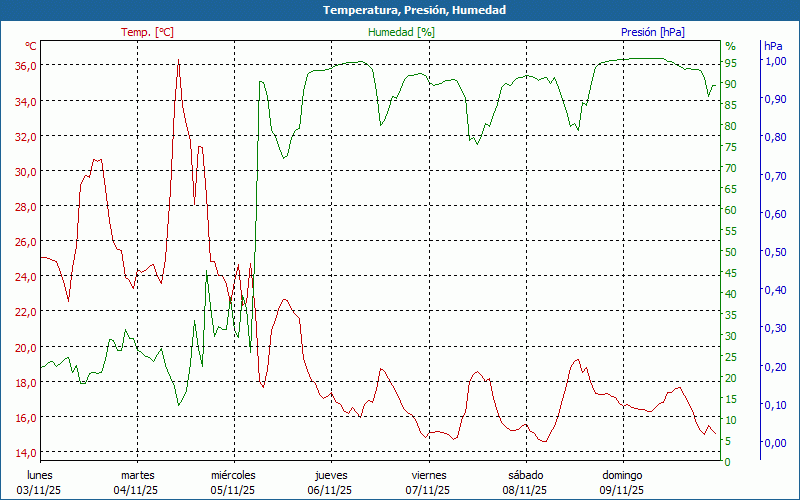The width and height of the screenshot is (800, 500).
Task: Select the jueves 06/11/25 date label
Action: pyautogui.click(x=330, y=482)
